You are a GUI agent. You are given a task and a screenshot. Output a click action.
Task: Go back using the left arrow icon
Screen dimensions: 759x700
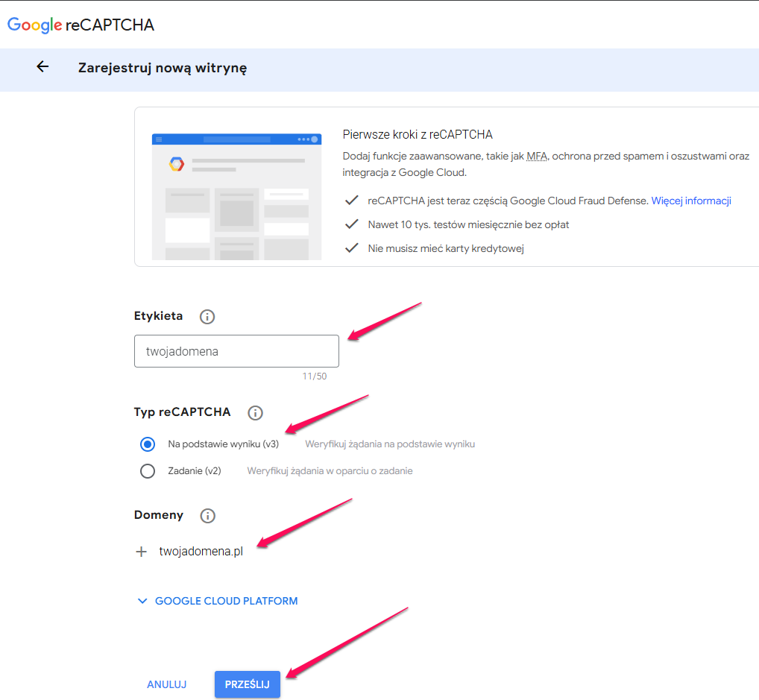[42, 67]
